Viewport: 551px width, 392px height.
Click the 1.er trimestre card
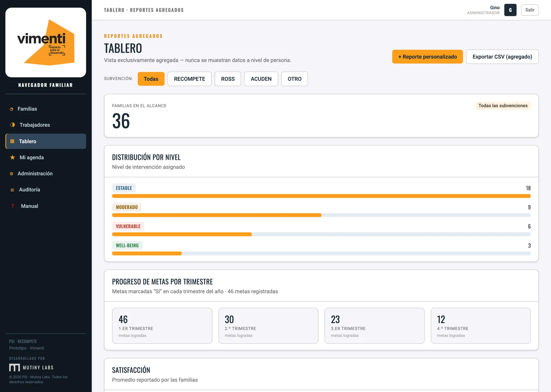[162, 326]
